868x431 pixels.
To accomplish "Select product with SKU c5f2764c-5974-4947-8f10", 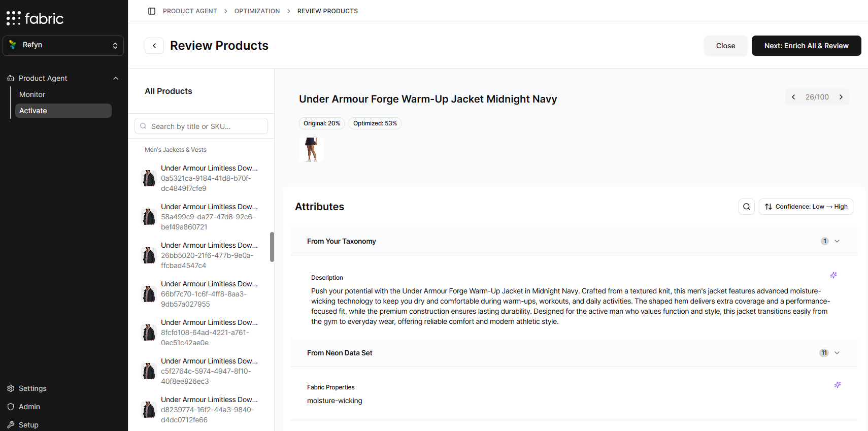I will click(201, 371).
